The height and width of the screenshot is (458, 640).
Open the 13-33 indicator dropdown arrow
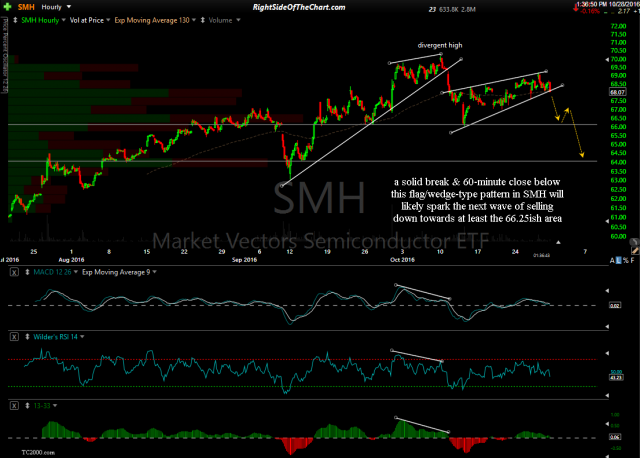click(x=55, y=406)
